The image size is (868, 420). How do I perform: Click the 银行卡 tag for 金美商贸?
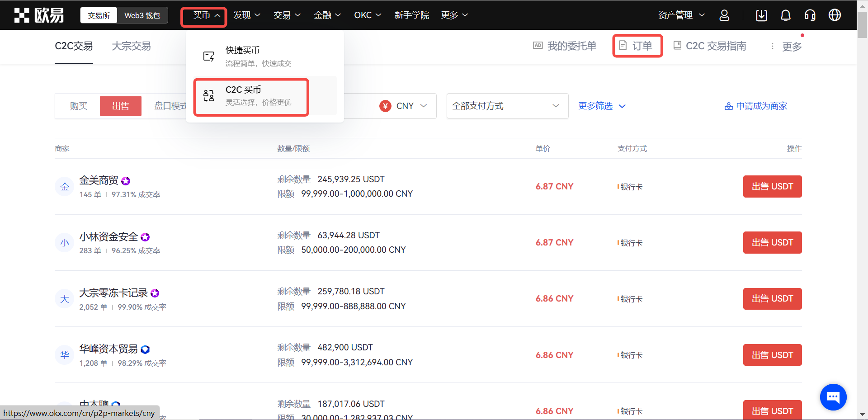click(631, 187)
